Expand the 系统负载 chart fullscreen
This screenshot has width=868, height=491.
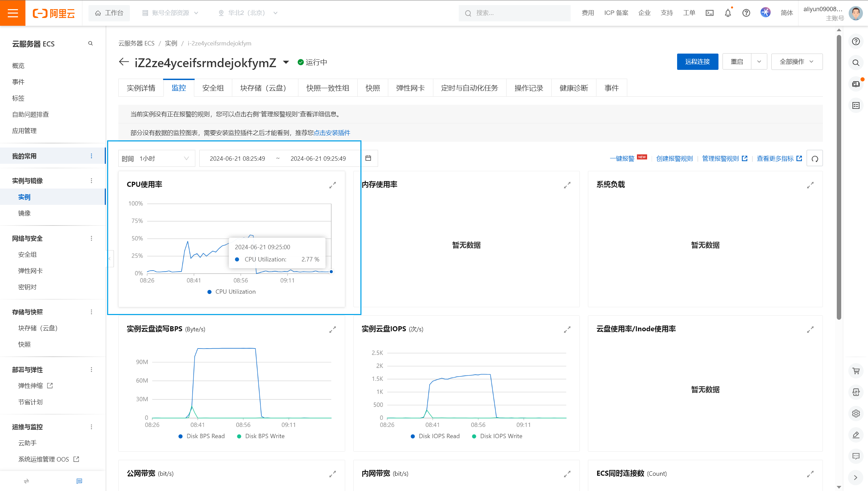coord(810,185)
